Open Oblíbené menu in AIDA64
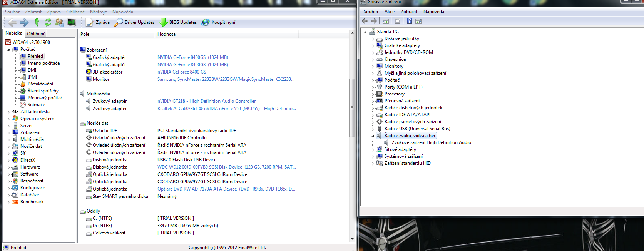Image resolution: width=644 pixels, height=251 pixels. pyautogui.click(x=75, y=12)
